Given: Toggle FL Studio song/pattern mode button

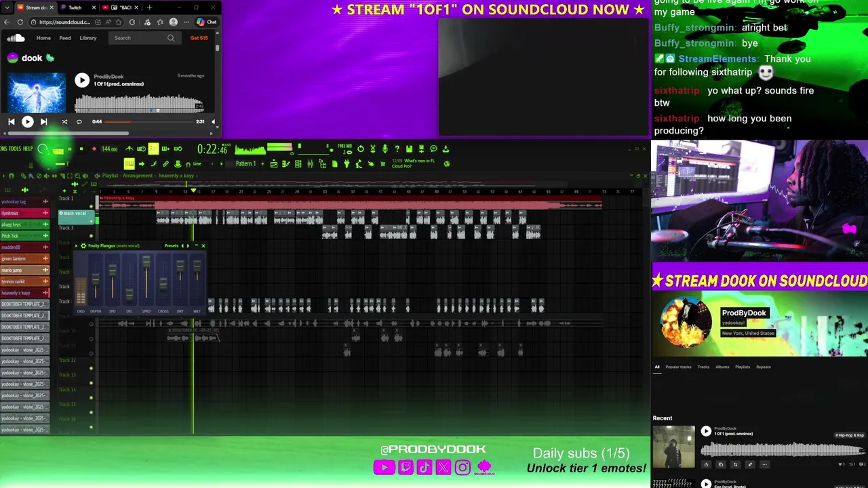Looking at the screenshot, I should tap(58, 150).
